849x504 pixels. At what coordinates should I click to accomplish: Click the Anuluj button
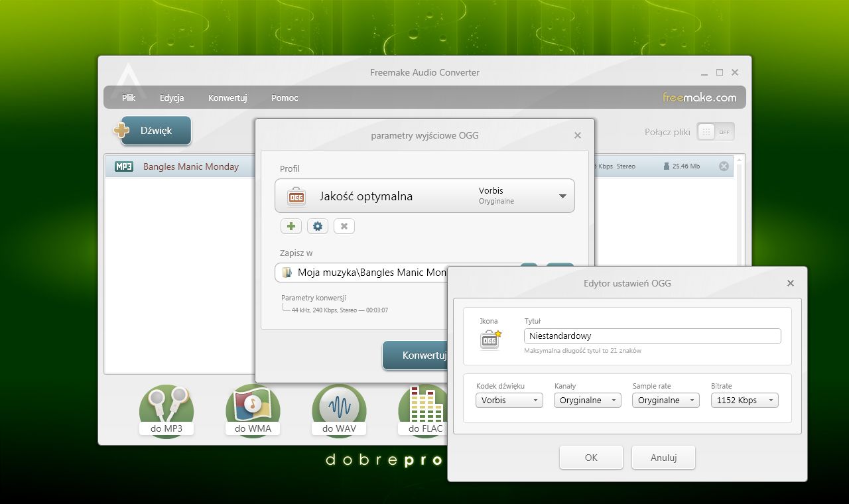663,458
